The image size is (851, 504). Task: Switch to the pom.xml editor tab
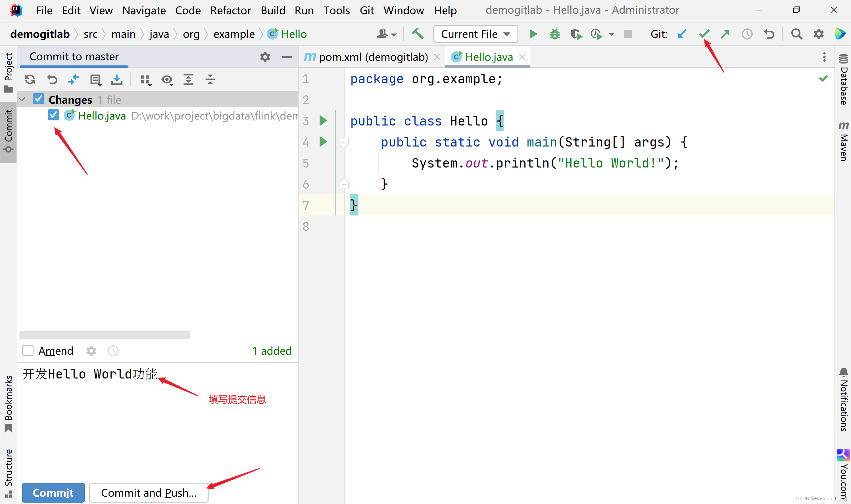coord(373,57)
